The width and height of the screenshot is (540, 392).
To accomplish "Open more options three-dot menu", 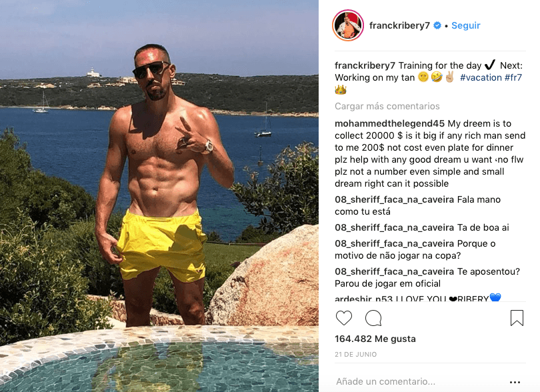I will pos(515,382).
